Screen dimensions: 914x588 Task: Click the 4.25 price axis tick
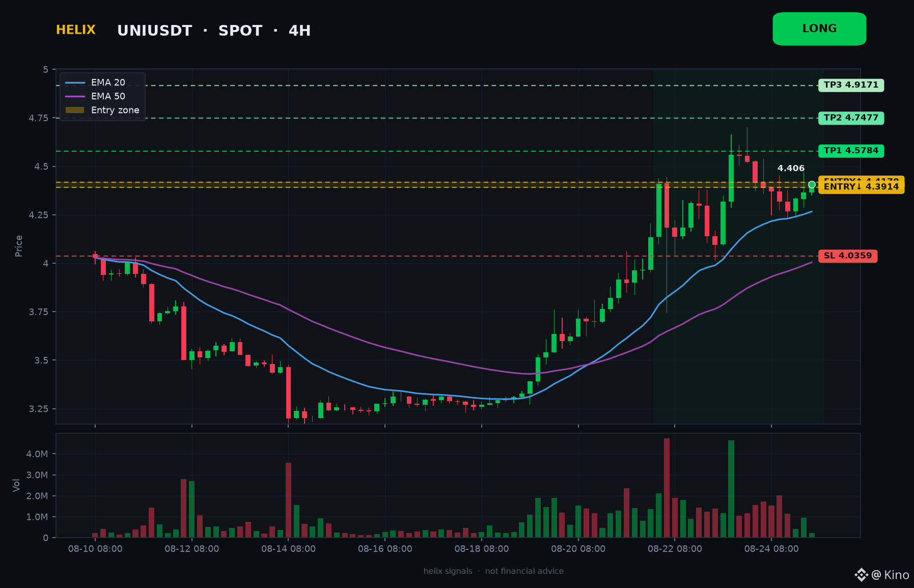(39, 215)
